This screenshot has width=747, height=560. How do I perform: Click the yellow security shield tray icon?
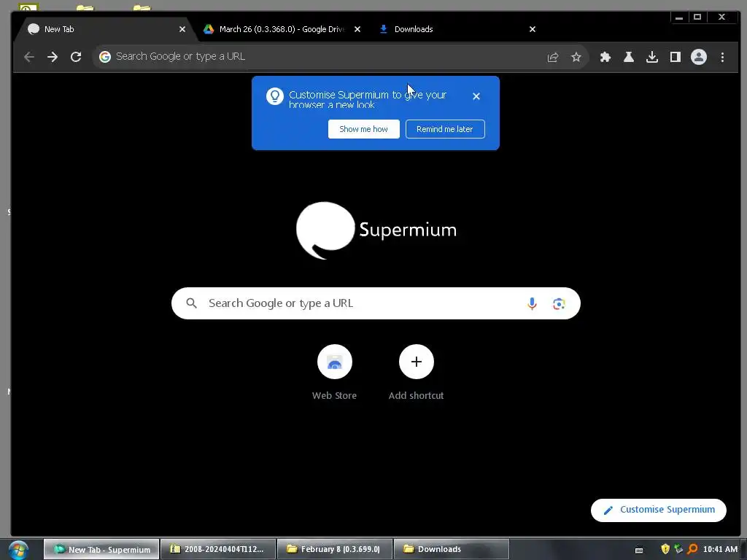(x=665, y=549)
